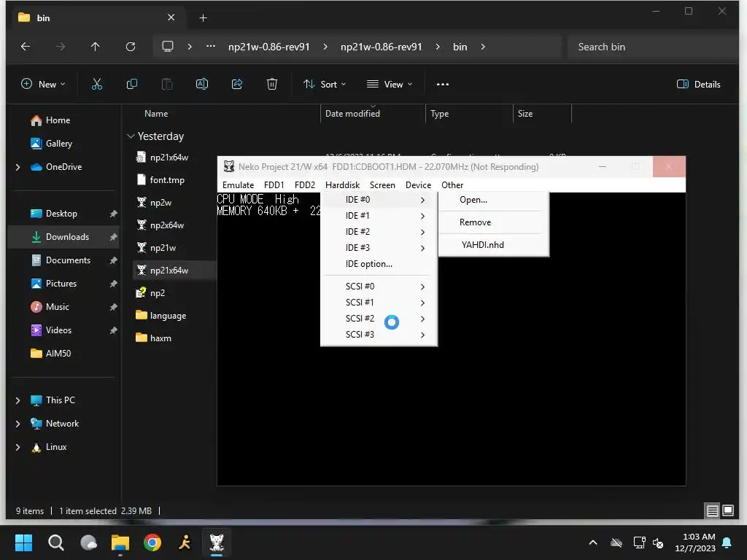Open the Device menu

(418, 184)
